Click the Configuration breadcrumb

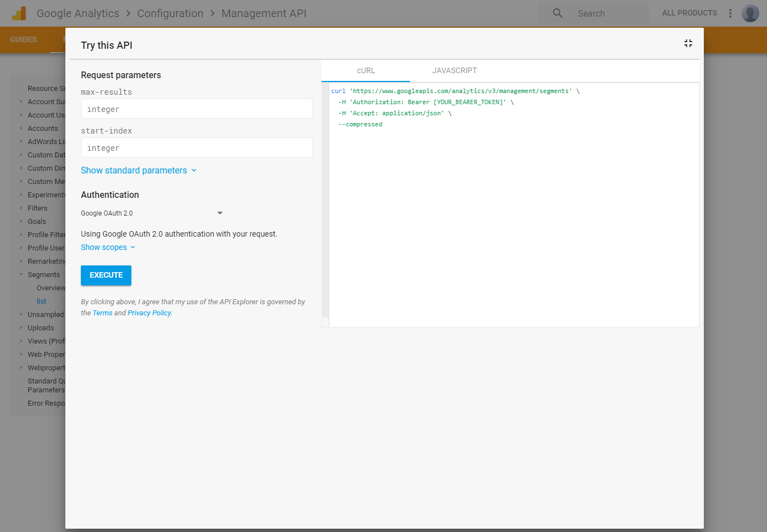pyautogui.click(x=170, y=13)
